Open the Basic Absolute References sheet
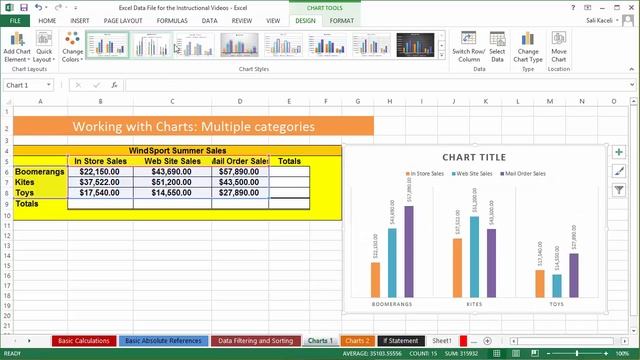 [163, 341]
